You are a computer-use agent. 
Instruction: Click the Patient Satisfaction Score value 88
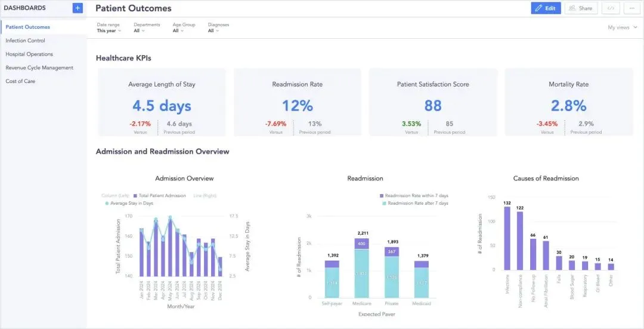point(433,106)
